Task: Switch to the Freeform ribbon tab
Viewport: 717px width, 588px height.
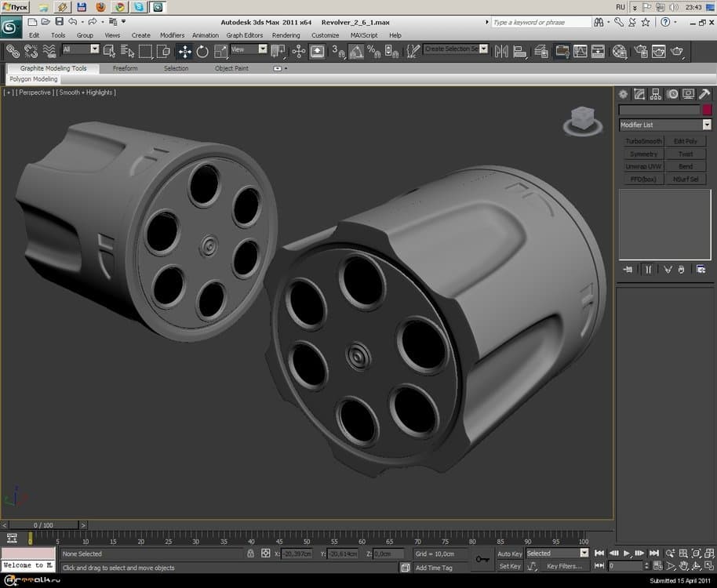Action: point(125,68)
